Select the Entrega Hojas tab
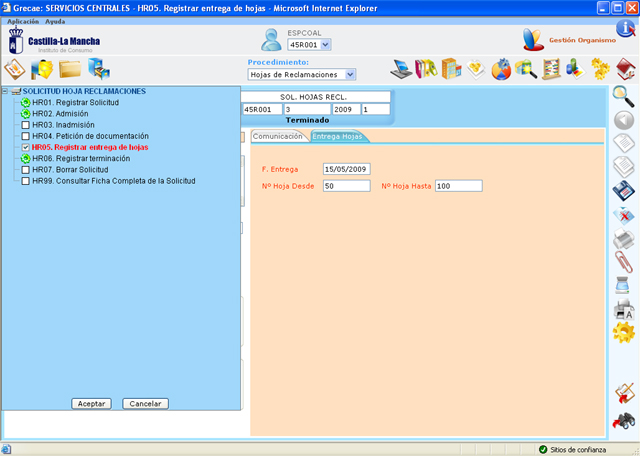The height and width of the screenshot is (456, 640). [339, 136]
